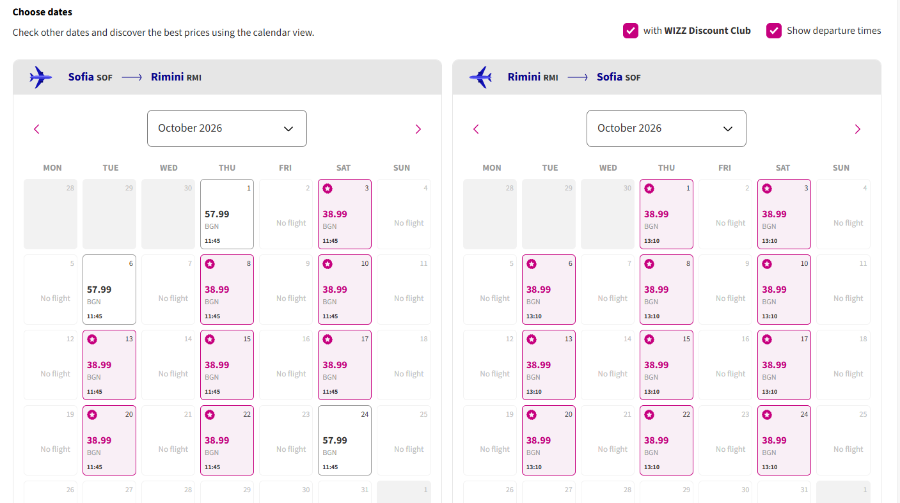
Task: Select return October 1 flight 38.99
Action: (x=666, y=214)
